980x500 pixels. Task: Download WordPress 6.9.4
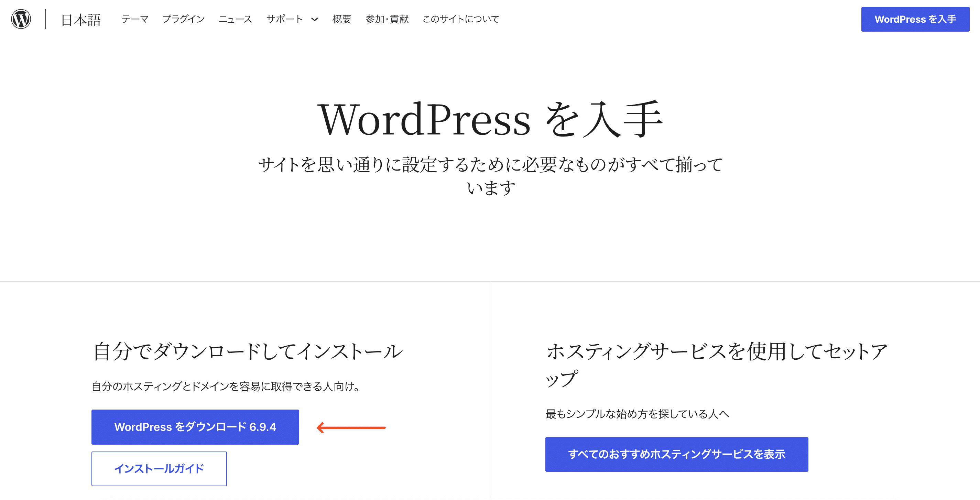tap(195, 427)
